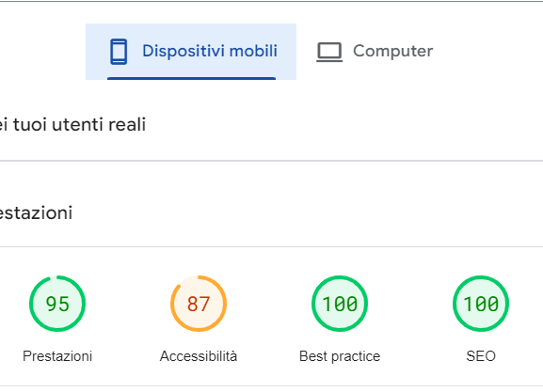Screen dimensions: 543x392
Task: Click the red-orange number 87
Action: tap(199, 304)
